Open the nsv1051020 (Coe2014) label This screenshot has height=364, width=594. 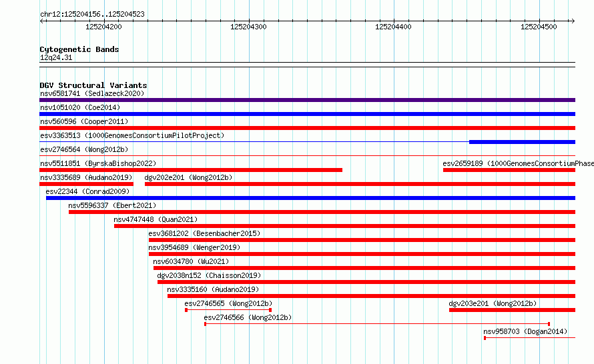click(x=80, y=107)
